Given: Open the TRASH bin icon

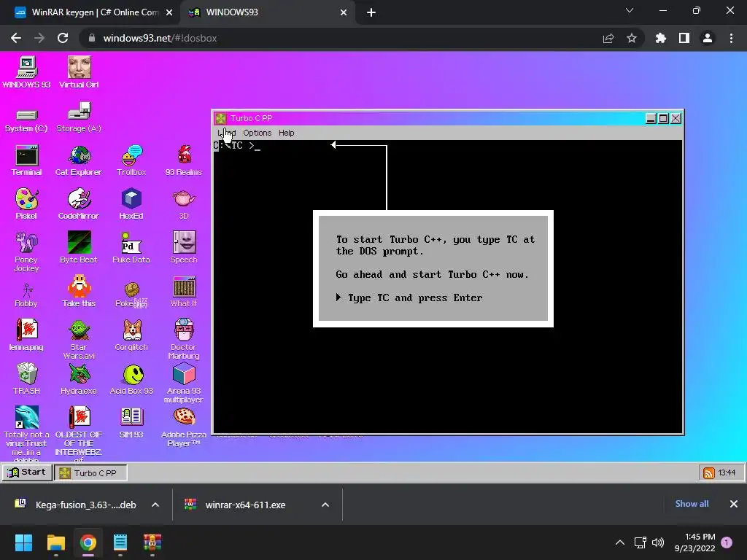Looking at the screenshot, I should point(27,379).
